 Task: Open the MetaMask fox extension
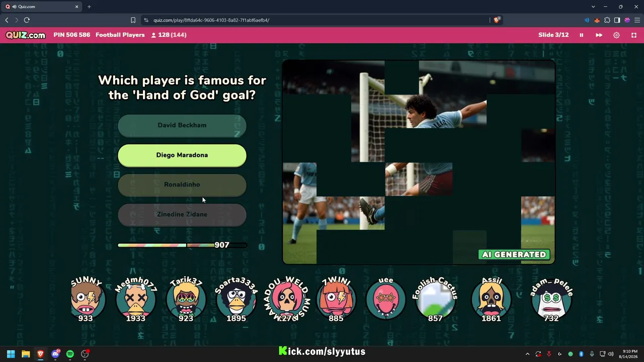(x=597, y=20)
